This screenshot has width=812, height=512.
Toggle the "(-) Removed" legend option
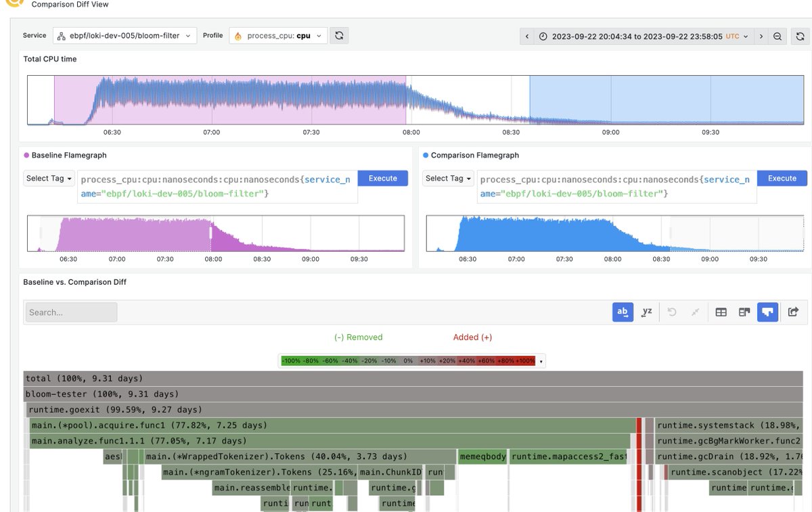[359, 337]
